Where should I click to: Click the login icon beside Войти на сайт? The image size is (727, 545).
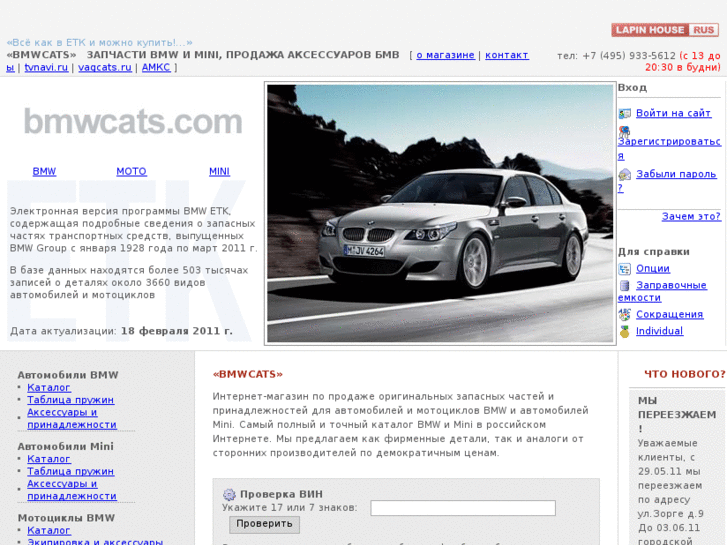624,114
